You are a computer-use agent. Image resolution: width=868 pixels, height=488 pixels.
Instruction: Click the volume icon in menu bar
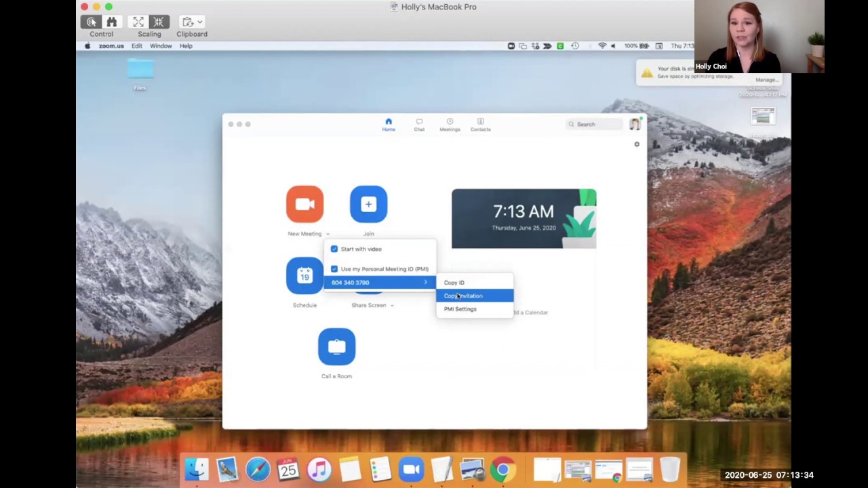[613, 46]
